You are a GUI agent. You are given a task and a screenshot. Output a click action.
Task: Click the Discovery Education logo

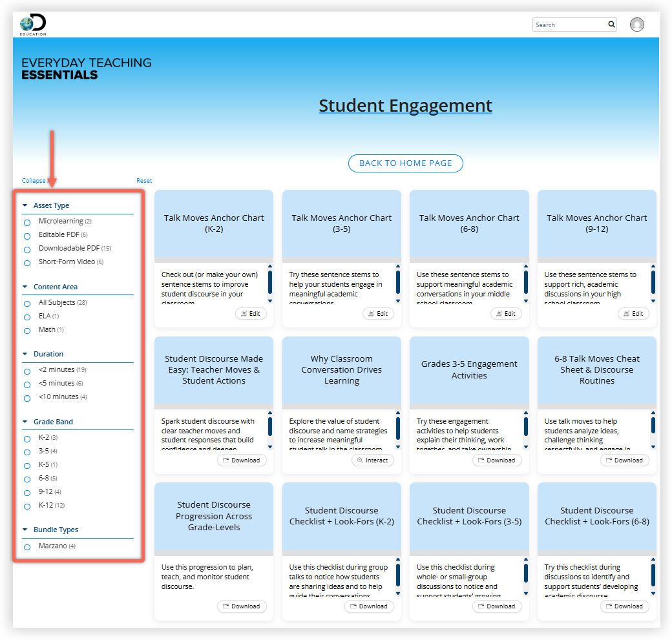tap(33, 25)
